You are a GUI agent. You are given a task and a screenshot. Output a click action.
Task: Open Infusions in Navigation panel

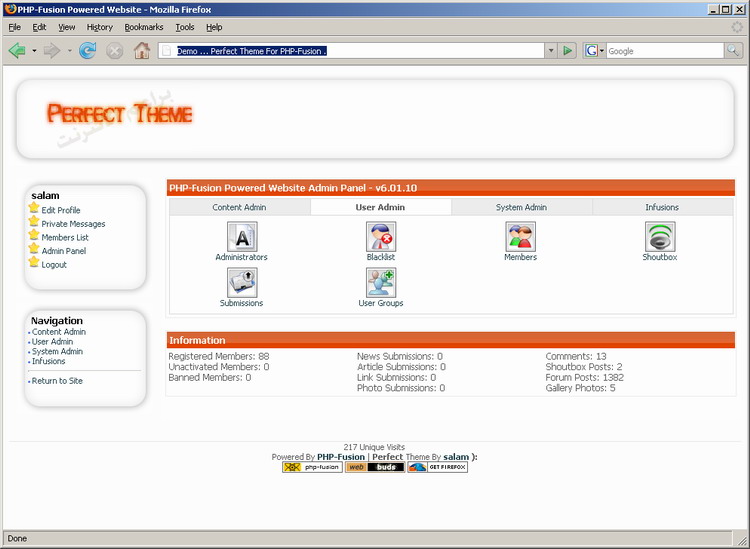point(48,361)
